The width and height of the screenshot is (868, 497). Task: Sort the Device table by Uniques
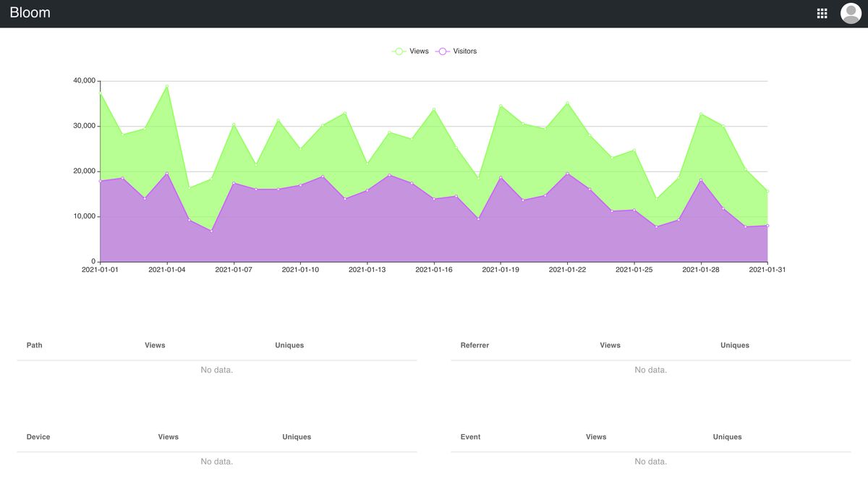pos(297,436)
